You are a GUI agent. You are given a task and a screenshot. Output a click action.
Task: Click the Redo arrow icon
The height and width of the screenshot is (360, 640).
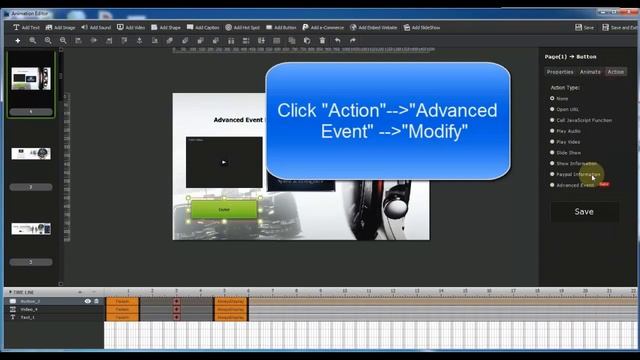click(353, 40)
